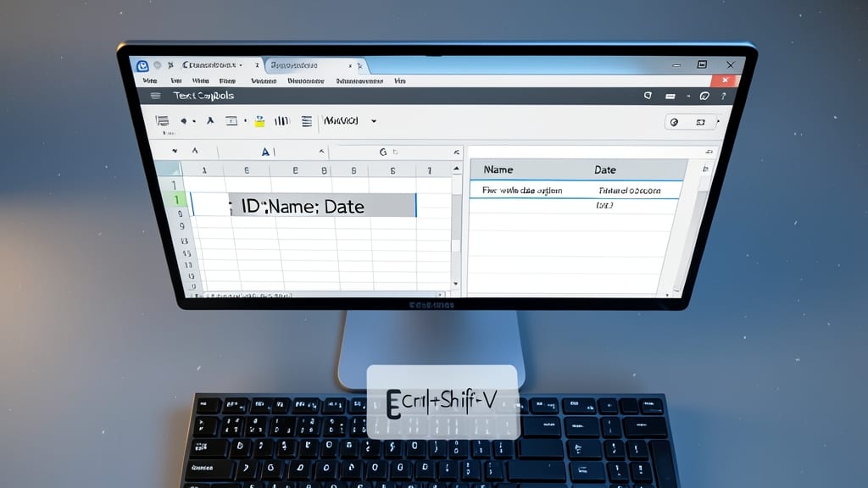Viewport: 868px width, 488px height.
Task: Expand the dropdown arrow next to the style box
Action: [x=374, y=121]
